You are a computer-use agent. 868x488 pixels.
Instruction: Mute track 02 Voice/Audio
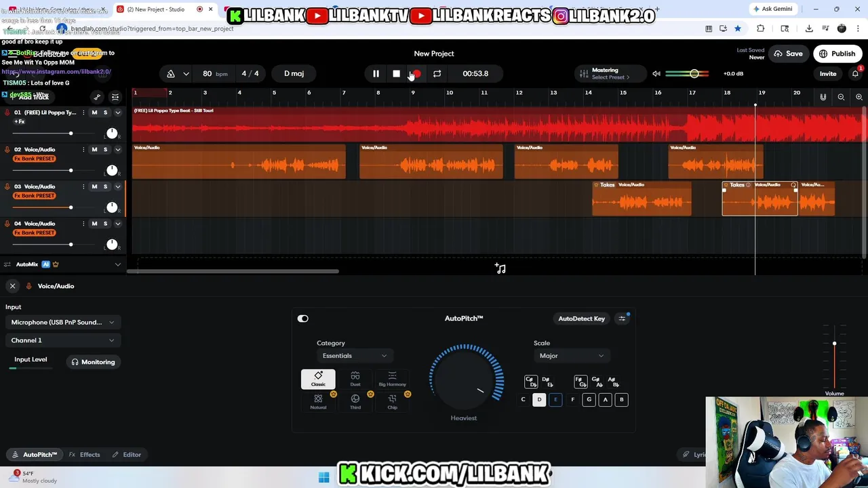click(94, 149)
